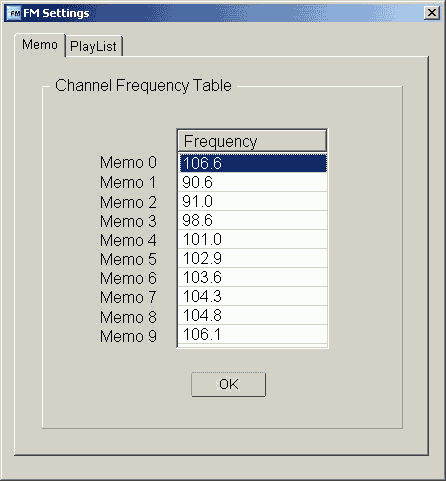
Task: Select the Memo tab
Action: (40, 45)
